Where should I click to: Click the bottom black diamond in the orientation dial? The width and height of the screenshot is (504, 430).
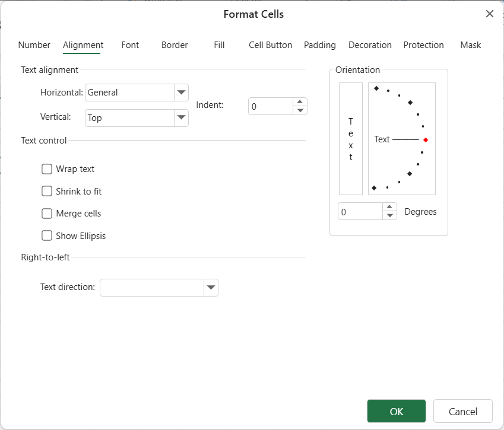374,188
